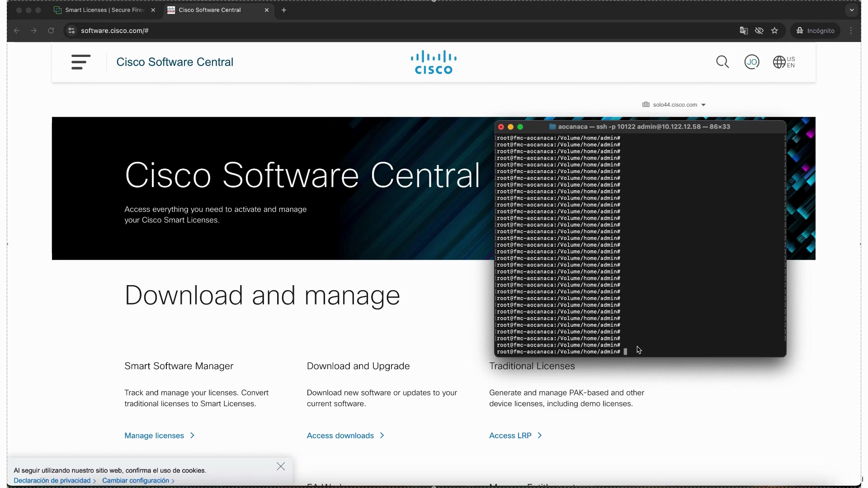Viewport: 868px width, 488px height.
Task: Bookmark this page with the star icon
Action: click(775, 31)
